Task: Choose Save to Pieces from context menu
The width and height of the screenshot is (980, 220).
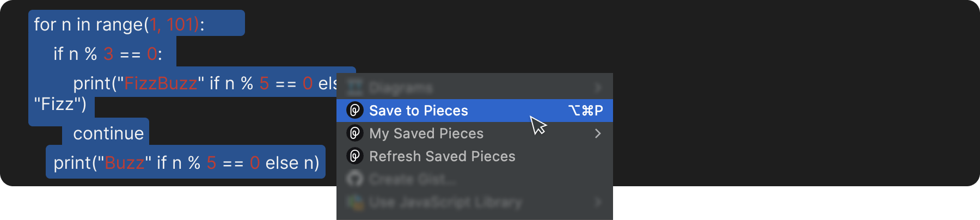Action: (418, 111)
